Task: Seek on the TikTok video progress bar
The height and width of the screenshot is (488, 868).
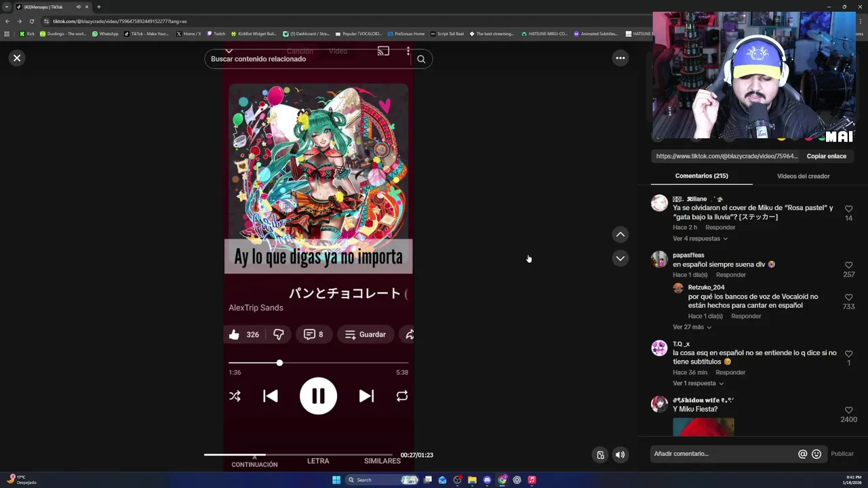Action: 298,455
